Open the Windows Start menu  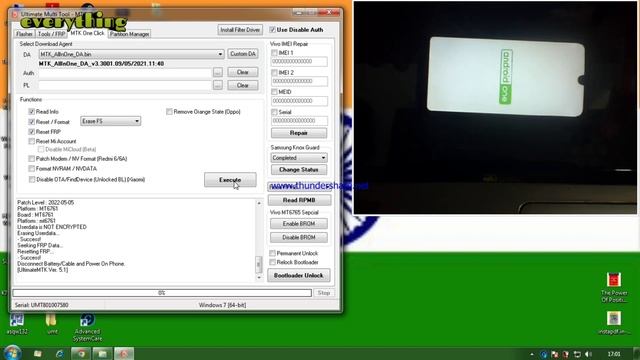[x=12, y=353]
